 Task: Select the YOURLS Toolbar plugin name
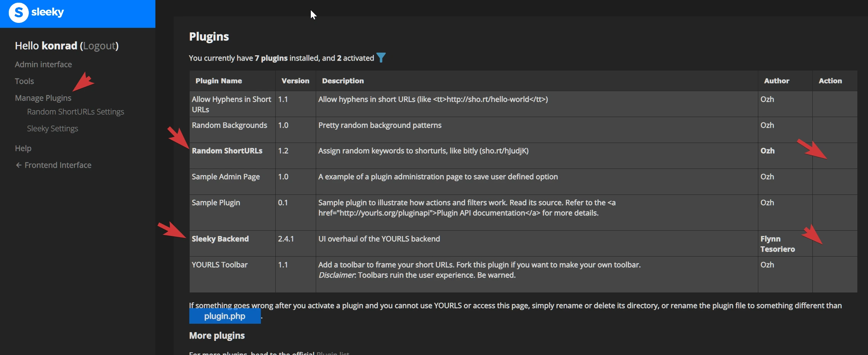219,265
